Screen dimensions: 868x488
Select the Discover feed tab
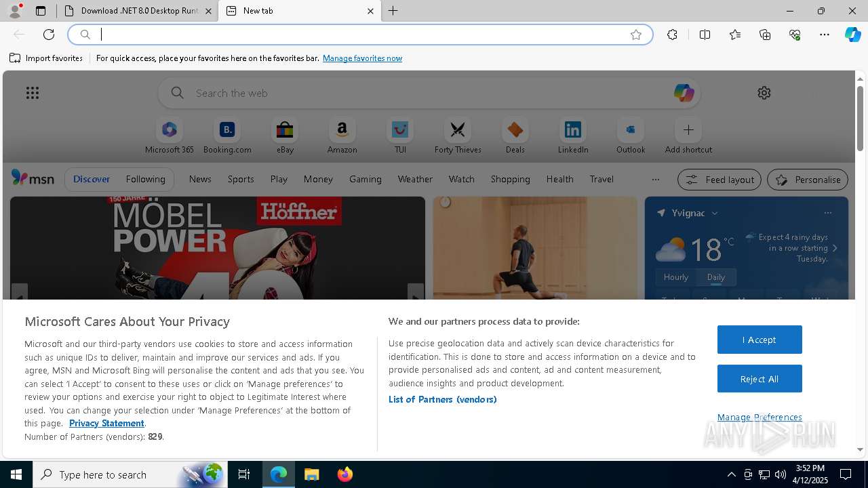92,179
